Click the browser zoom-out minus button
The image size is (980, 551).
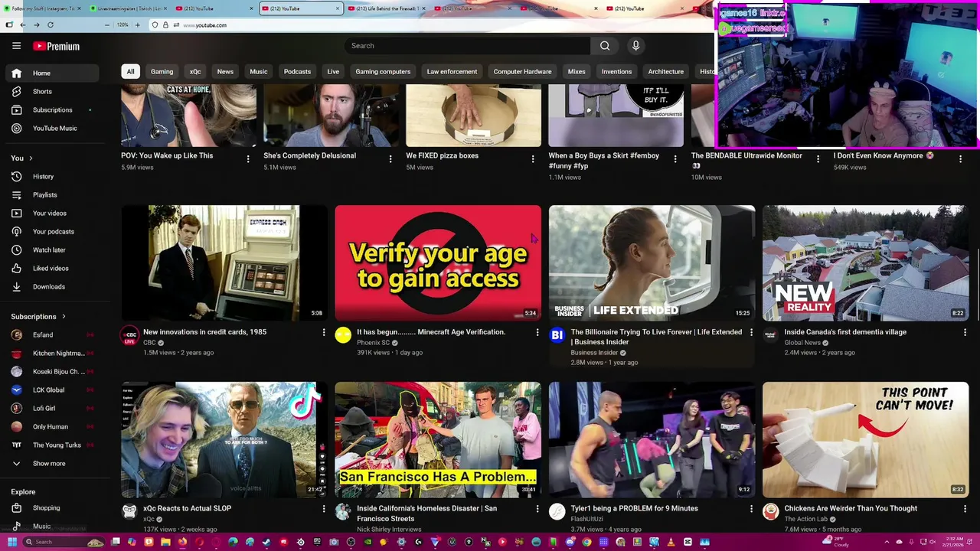(x=106, y=24)
